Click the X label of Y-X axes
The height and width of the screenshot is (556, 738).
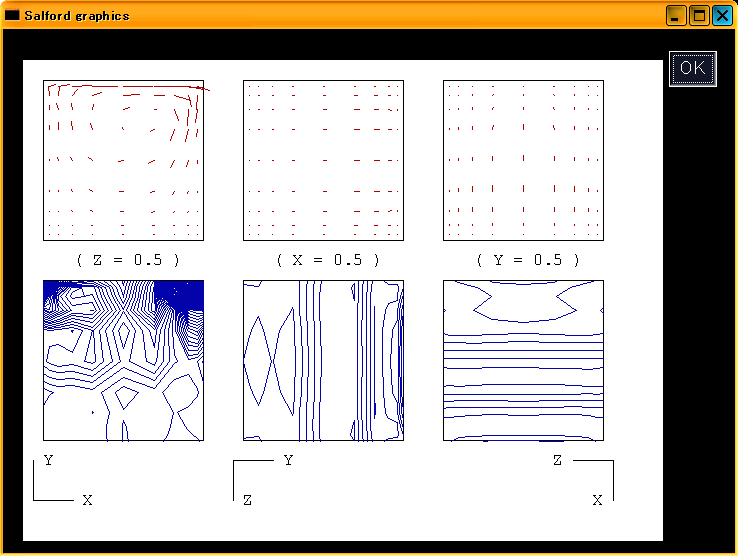88,500
